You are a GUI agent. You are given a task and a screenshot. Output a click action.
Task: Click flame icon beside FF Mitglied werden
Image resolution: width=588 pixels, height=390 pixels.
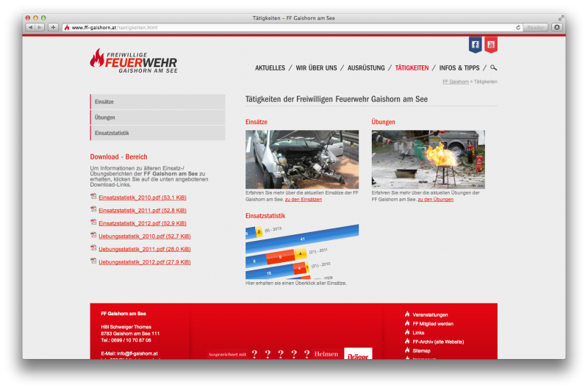[407, 323]
